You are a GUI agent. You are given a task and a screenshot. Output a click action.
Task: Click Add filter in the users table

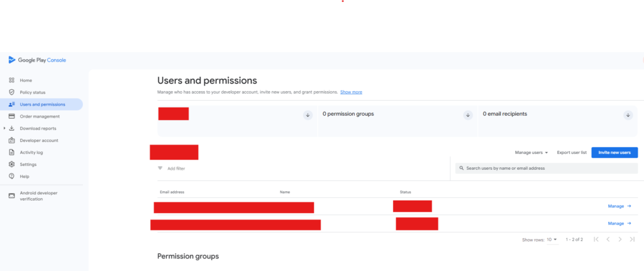point(175,169)
